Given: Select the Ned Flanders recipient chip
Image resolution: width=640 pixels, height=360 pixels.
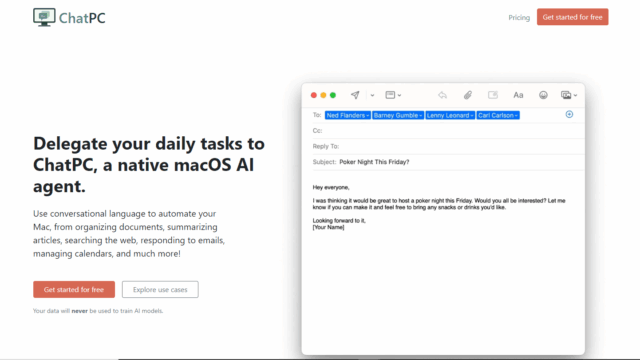Looking at the screenshot, I should point(348,116).
